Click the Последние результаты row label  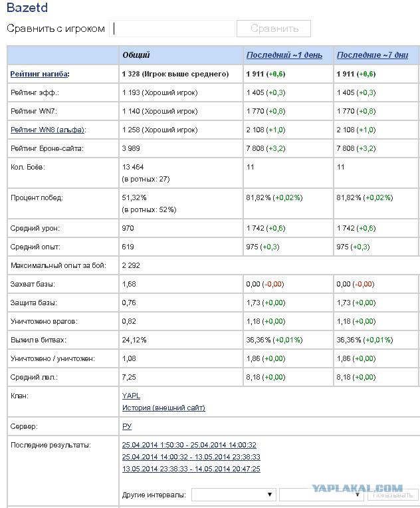click(51, 445)
